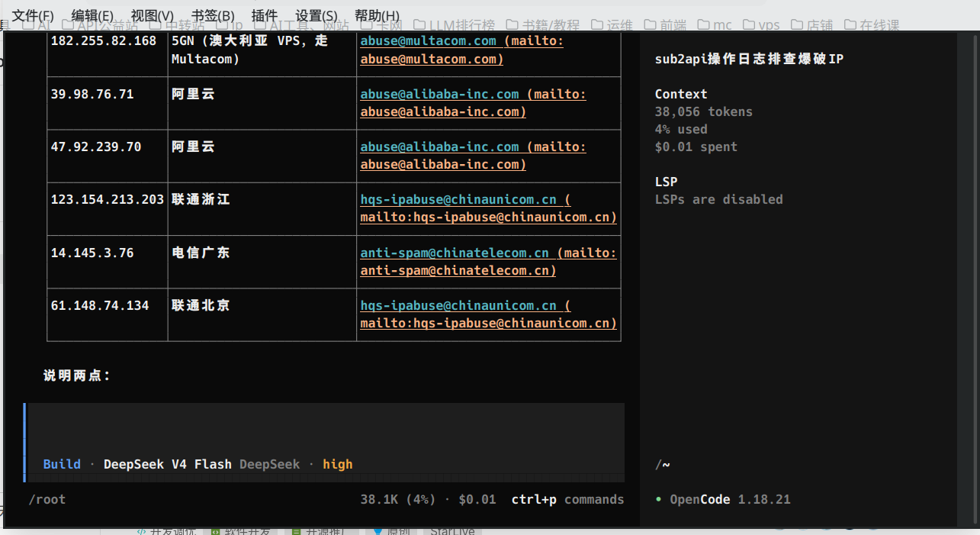Select IP cell 123.154.213.203
Image resolution: width=980 pixels, height=535 pixels.
click(107, 200)
